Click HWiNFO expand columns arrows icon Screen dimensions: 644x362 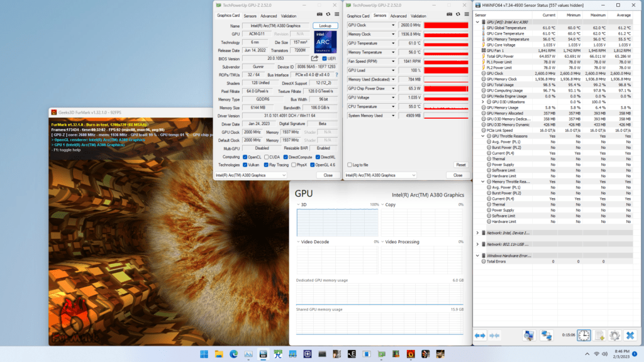(480, 336)
